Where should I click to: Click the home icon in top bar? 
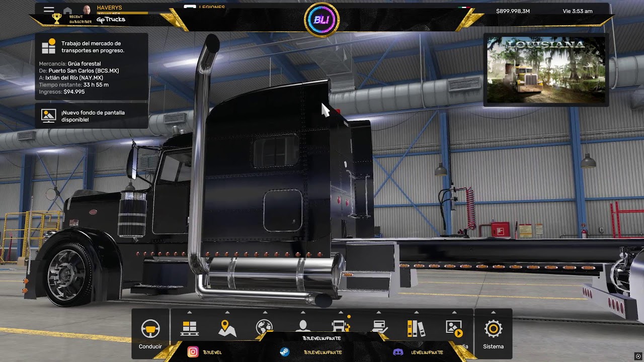(67, 11)
